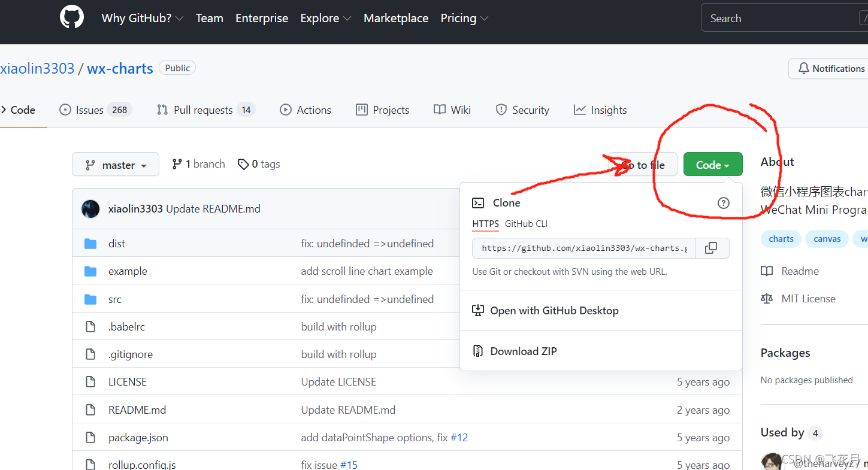This screenshot has width=868, height=470.
Task: Select the GitHub CLI clone tab
Action: [x=526, y=224]
